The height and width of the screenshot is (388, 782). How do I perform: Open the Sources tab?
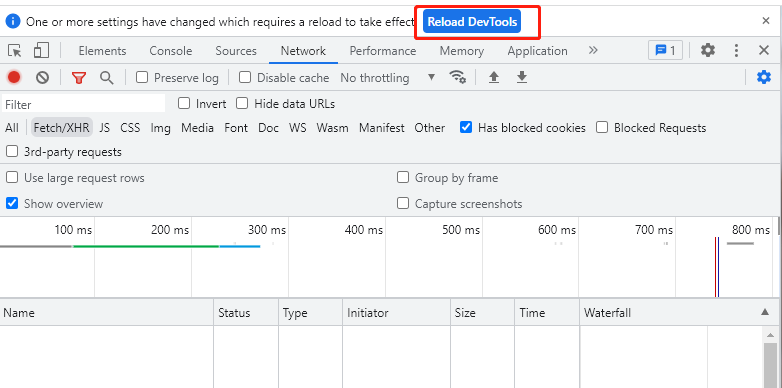(x=236, y=51)
